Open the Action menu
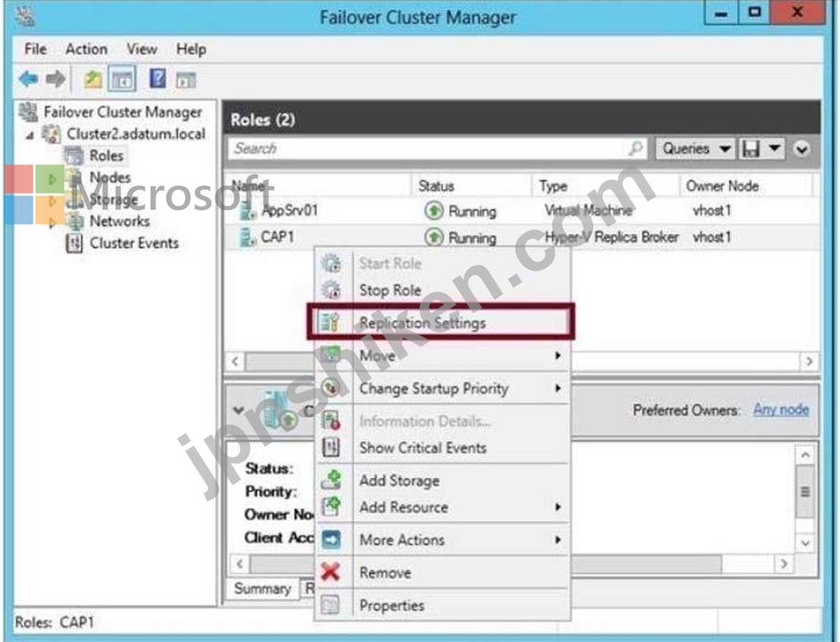Viewport: 840px width, 642px height. (x=86, y=49)
